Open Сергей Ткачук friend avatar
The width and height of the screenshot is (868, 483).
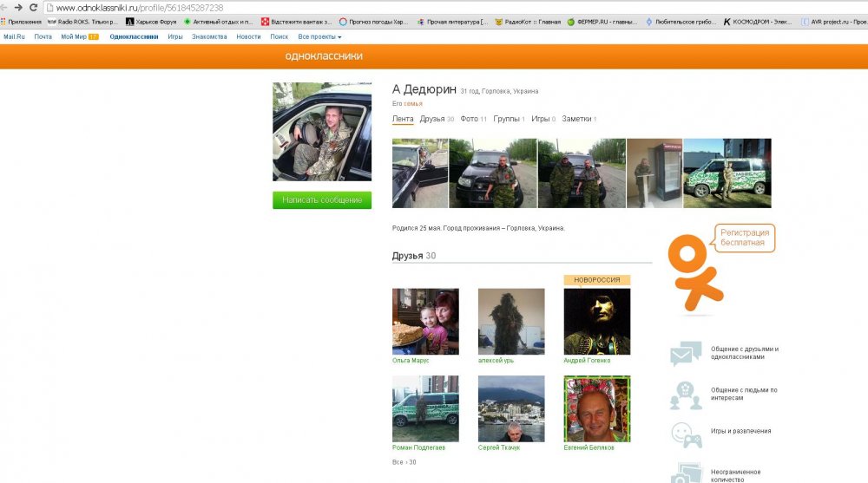[x=511, y=409]
